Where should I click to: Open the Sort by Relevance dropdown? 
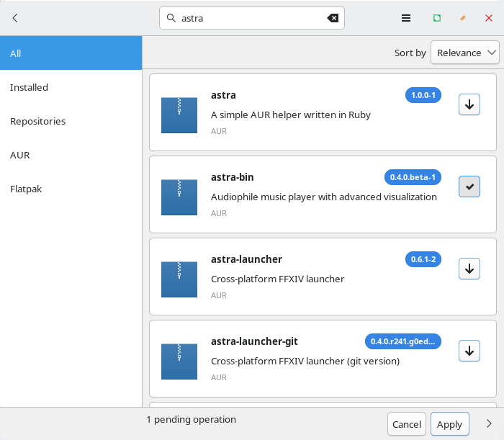click(x=464, y=53)
